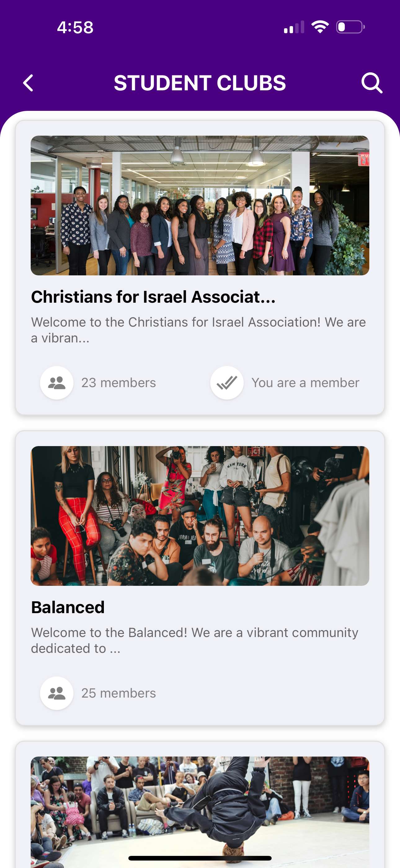400x868 pixels.
Task: Tap the Wi-Fi status icon
Action: point(319,27)
